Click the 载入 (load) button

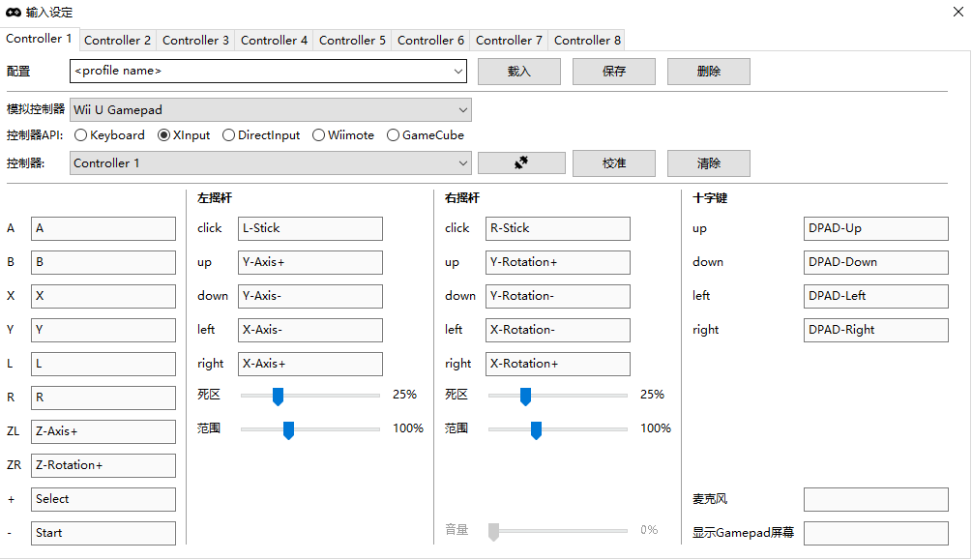click(x=519, y=72)
